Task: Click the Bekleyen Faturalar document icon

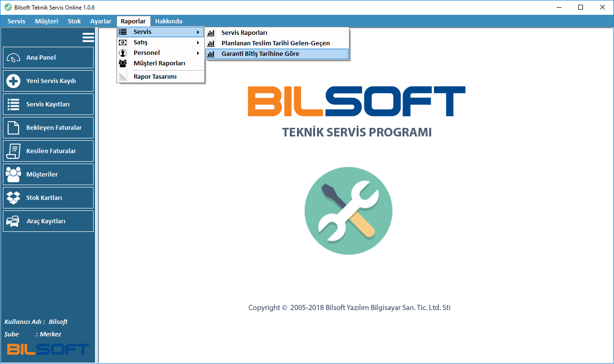Action: [x=13, y=128]
